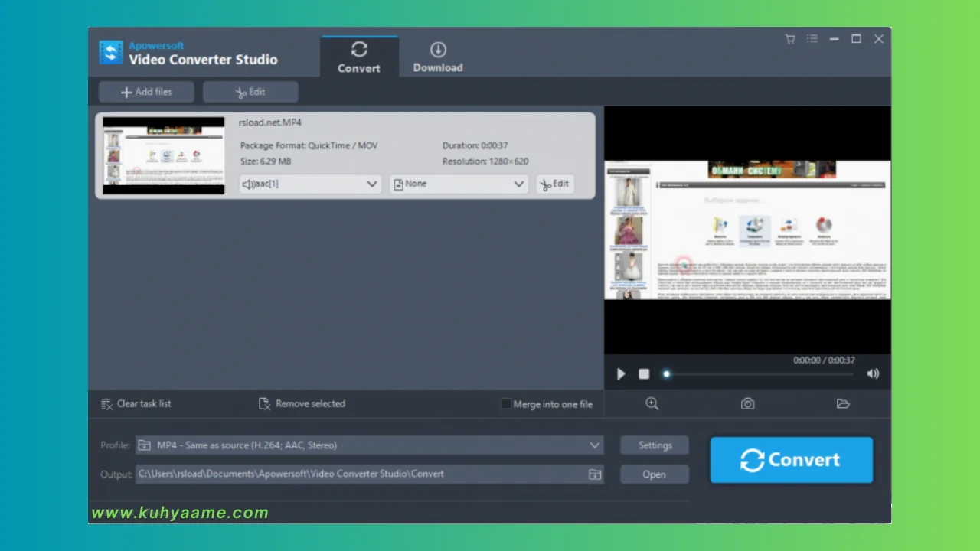Image resolution: width=980 pixels, height=551 pixels.
Task: Click the Output path field
Action: pos(370,474)
